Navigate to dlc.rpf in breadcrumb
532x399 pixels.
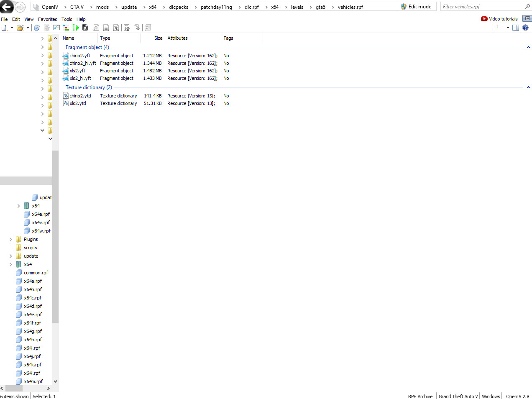click(252, 7)
